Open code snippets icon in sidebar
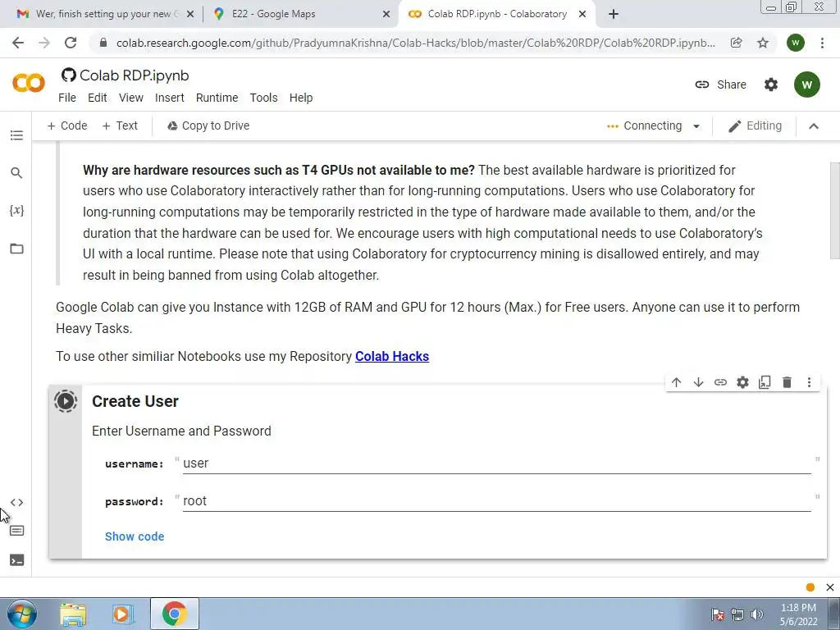840x630 pixels. [16, 503]
